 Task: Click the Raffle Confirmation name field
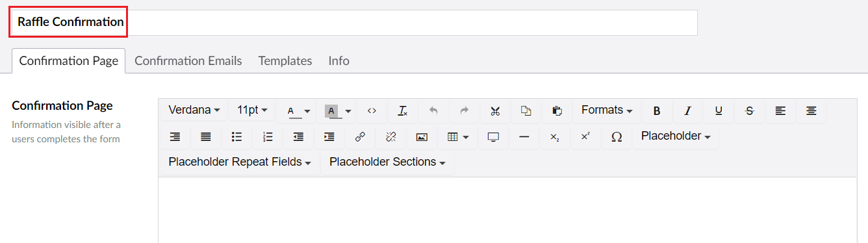[354, 22]
